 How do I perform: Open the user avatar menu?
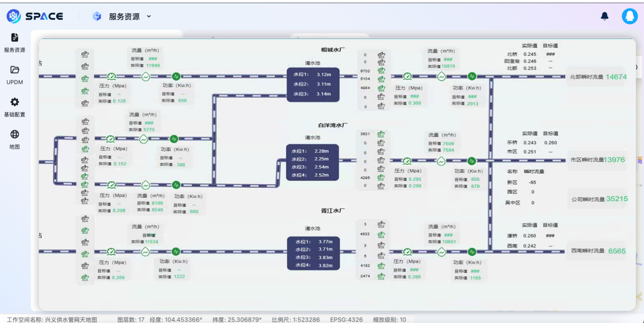[629, 16]
